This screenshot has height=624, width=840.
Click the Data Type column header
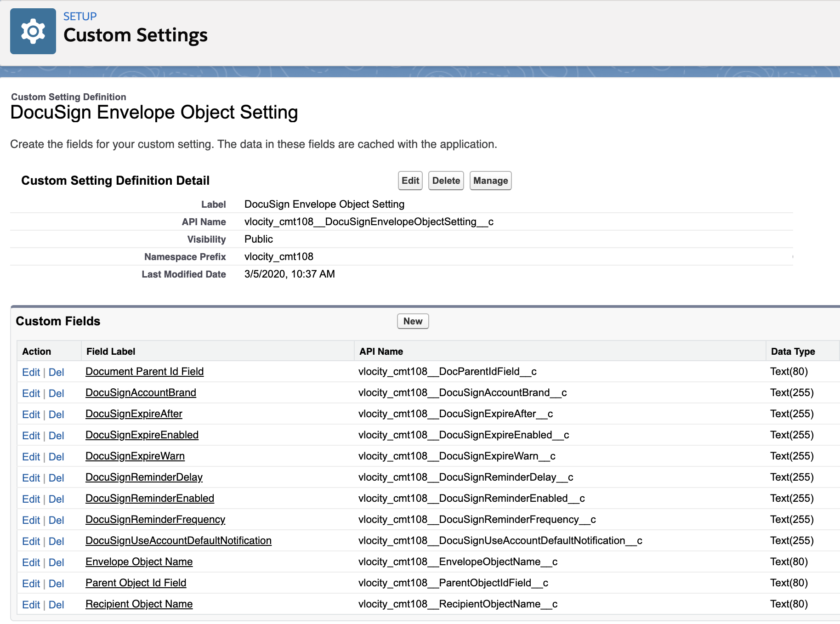pyautogui.click(x=793, y=352)
